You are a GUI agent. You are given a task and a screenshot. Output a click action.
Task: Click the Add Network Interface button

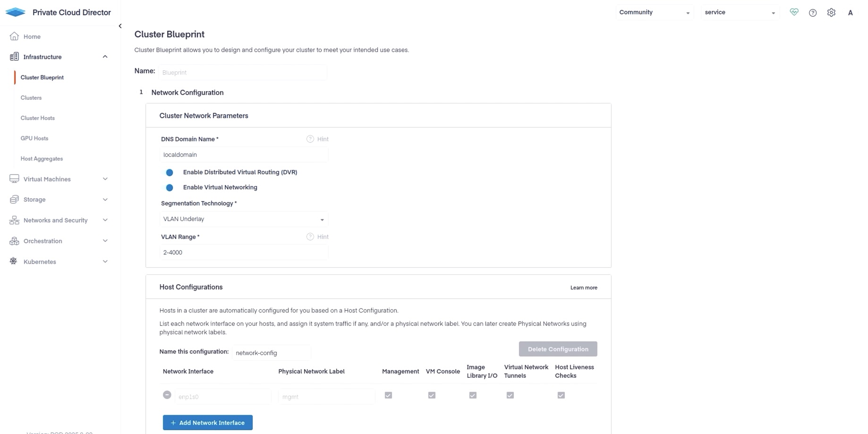[208, 423]
